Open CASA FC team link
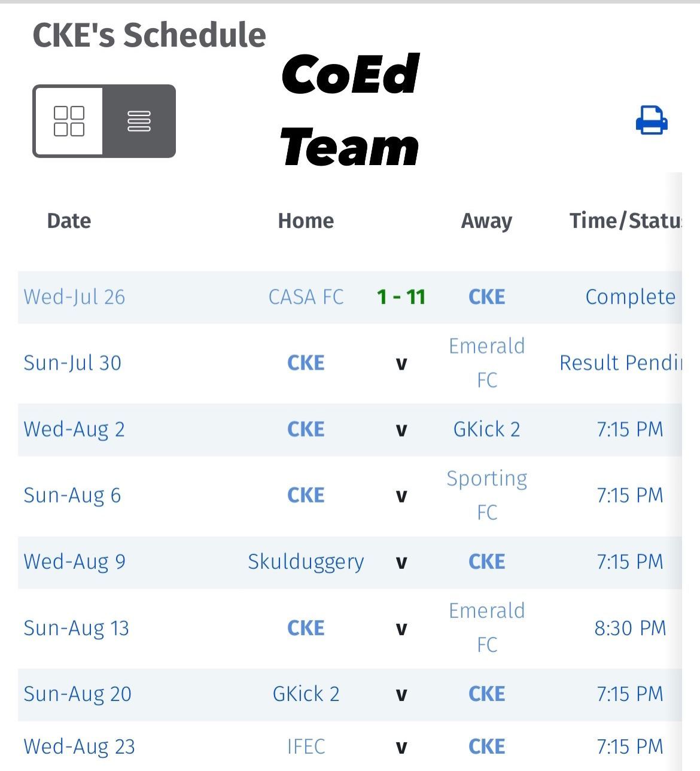700x771 pixels. (x=306, y=297)
